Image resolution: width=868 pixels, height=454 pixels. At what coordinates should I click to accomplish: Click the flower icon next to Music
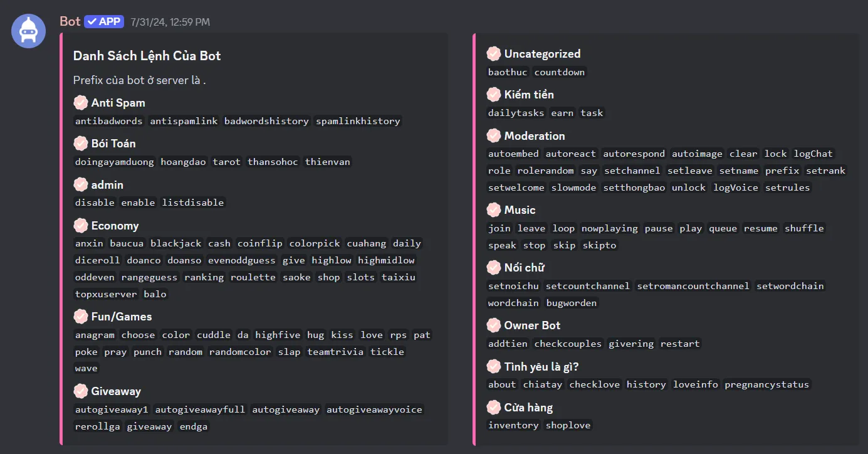click(493, 209)
